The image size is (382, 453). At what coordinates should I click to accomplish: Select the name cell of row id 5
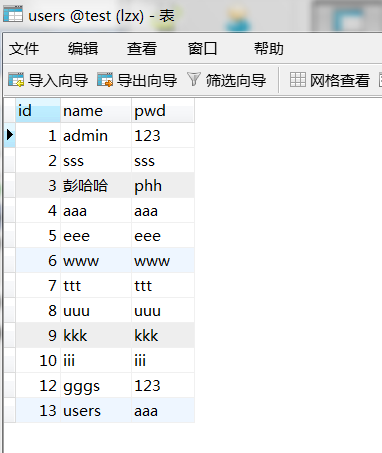click(96, 235)
